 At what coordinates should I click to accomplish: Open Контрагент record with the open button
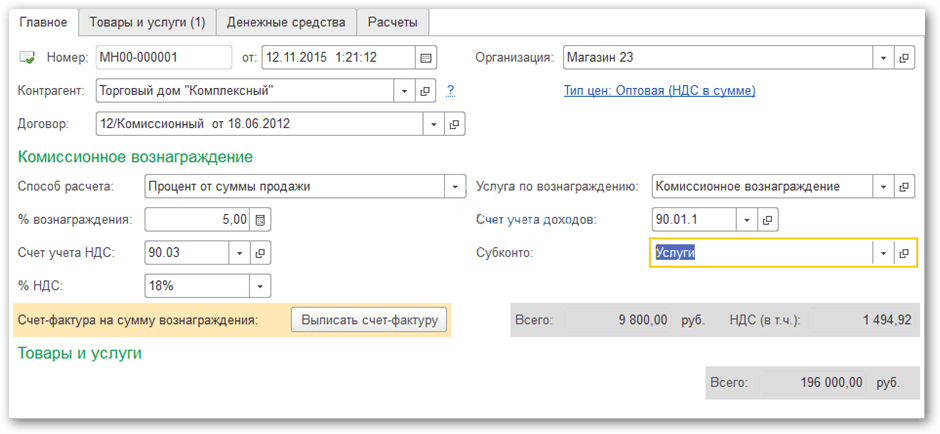(426, 91)
